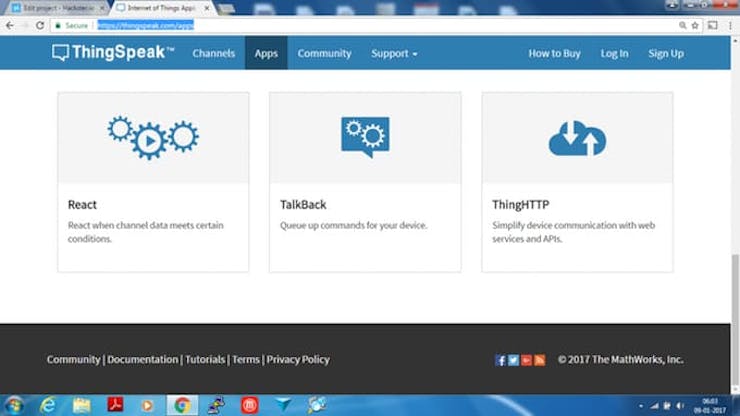Viewport: 740px width, 416px height.
Task: Select the Apps navigation item
Action: pos(266,53)
